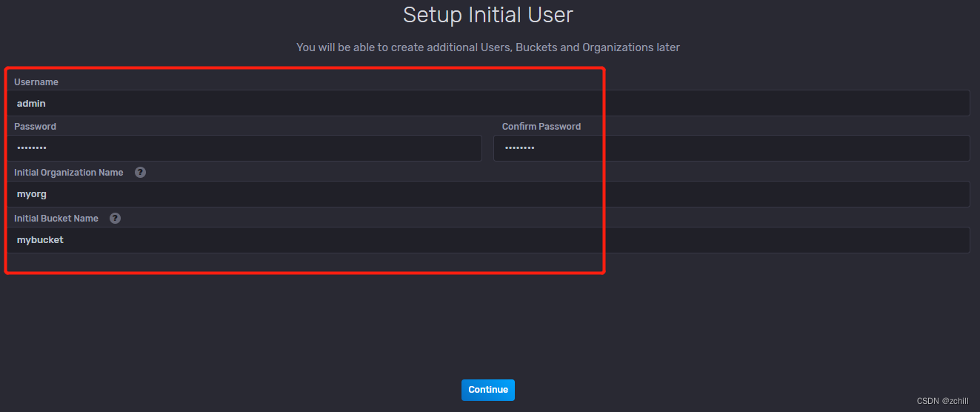Click the Username input field containing admin

click(x=489, y=103)
